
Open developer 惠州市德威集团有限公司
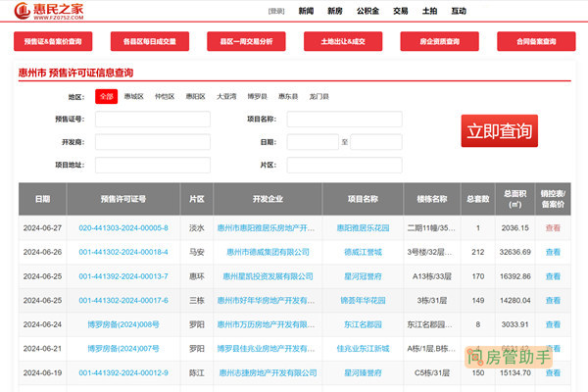[268, 252]
